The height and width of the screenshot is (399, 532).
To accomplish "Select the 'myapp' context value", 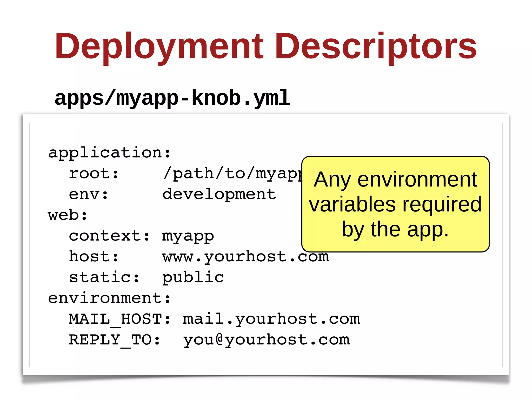I will (x=188, y=237).
